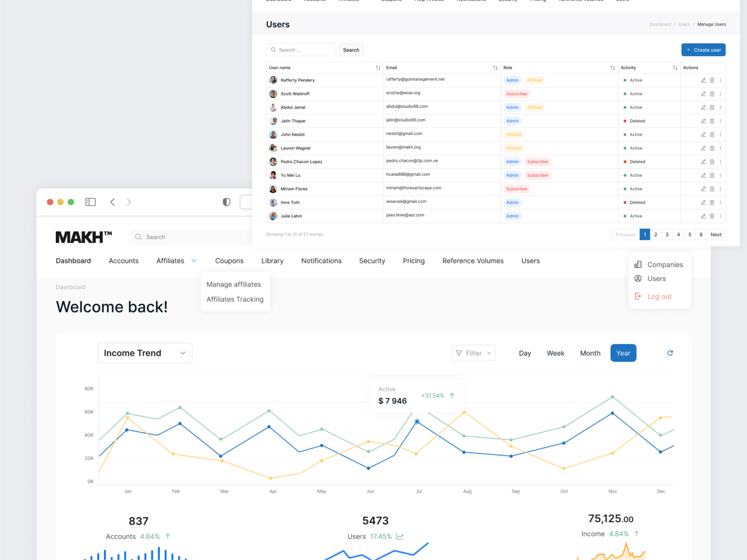Image resolution: width=747 pixels, height=560 pixels.
Task: Select Year range toggle
Action: pos(623,353)
